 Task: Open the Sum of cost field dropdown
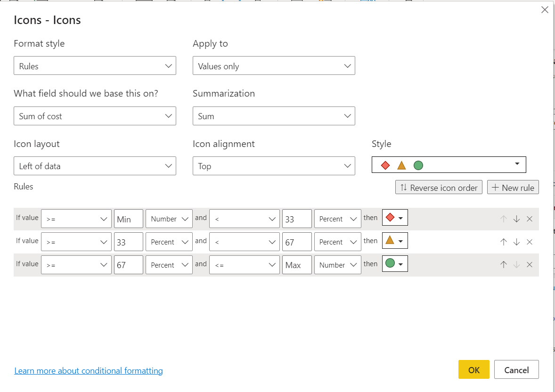click(95, 116)
